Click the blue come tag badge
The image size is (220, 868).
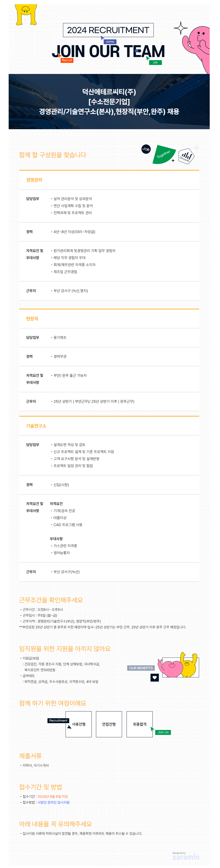(110, 42)
